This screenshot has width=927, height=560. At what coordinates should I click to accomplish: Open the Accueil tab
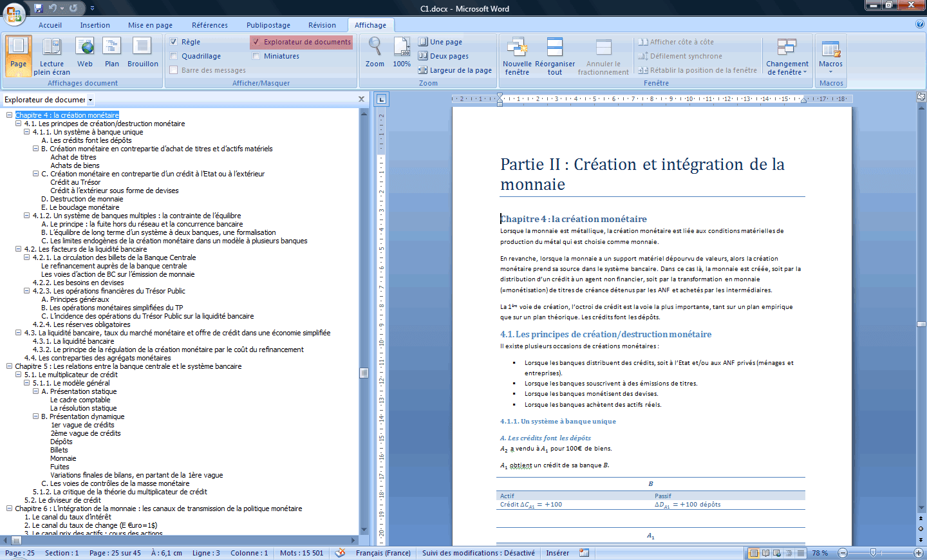[50, 25]
